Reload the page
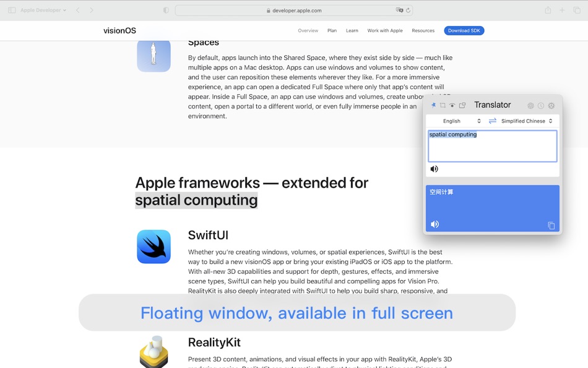 [x=408, y=10]
